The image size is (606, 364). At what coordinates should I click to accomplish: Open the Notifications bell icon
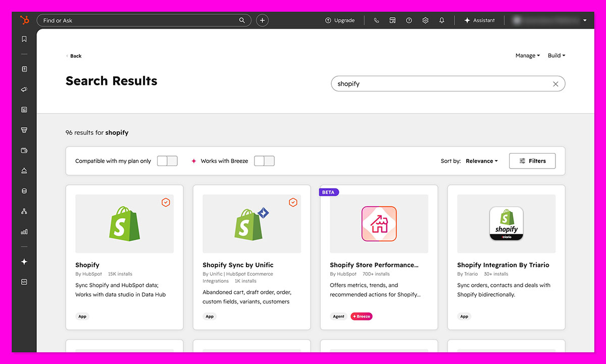click(442, 20)
